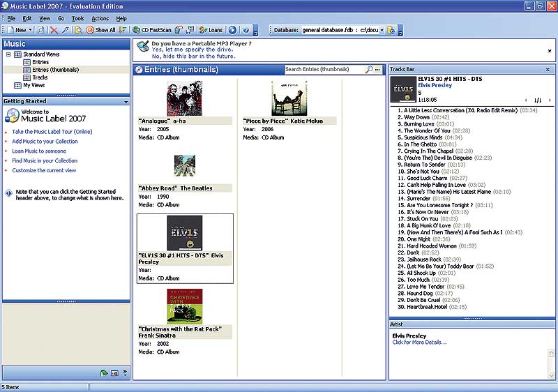Viewport: 558px width, 392px height.
Task: Start CD FastScan from the toolbar
Action: (152, 30)
